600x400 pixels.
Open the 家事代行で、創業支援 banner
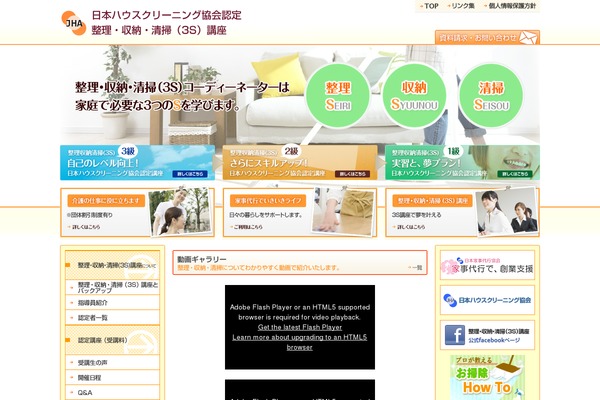(x=487, y=265)
